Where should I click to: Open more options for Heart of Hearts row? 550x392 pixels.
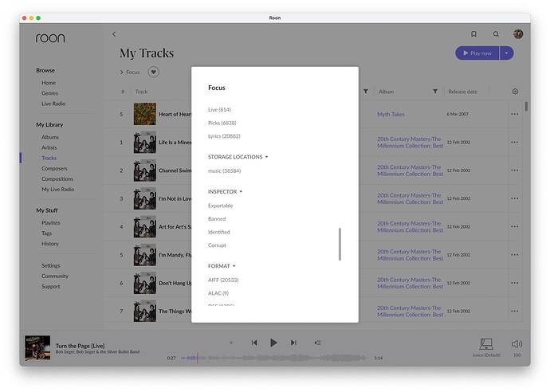pyautogui.click(x=515, y=114)
